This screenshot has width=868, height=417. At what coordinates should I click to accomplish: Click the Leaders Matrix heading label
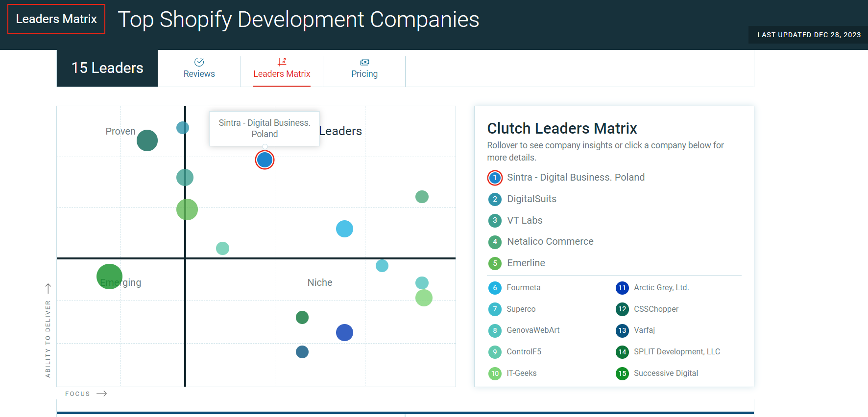point(56,19)
